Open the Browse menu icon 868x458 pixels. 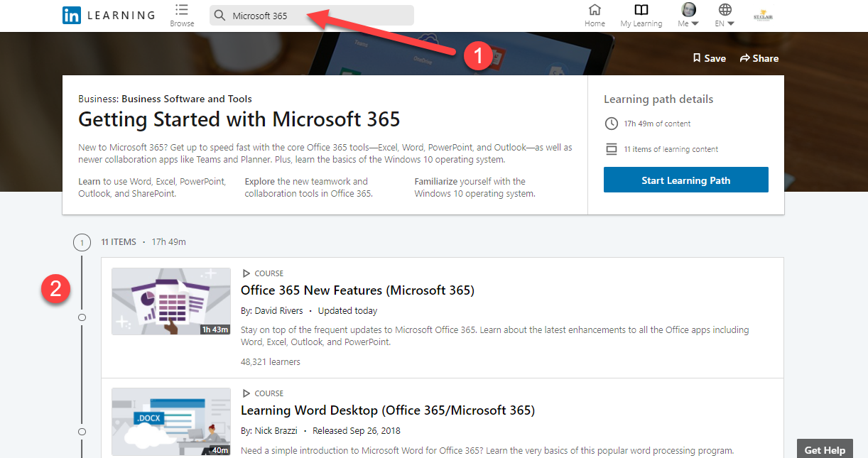click(x=182, y=10)
